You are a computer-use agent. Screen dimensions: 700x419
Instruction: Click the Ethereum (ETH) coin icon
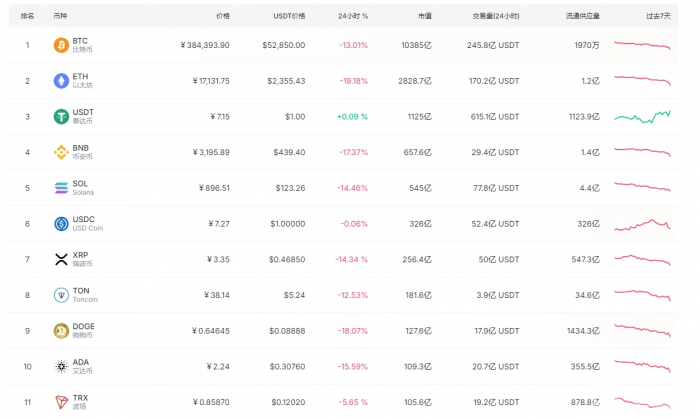(x=61, y=80)
